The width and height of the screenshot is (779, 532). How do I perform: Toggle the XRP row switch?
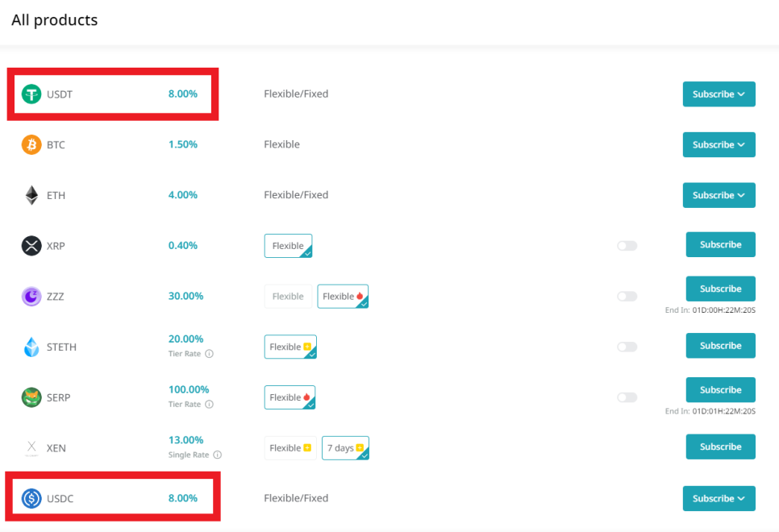pyautogui.click(x=627, y=245)
